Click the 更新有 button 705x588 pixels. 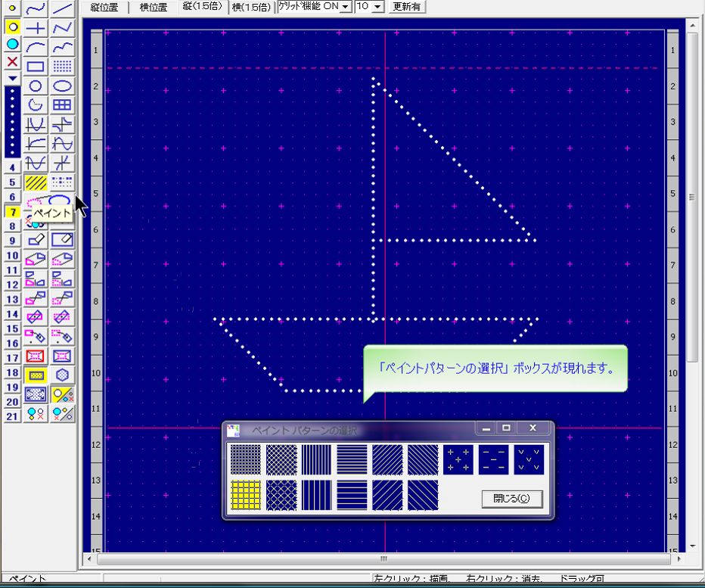coord(407,7)
